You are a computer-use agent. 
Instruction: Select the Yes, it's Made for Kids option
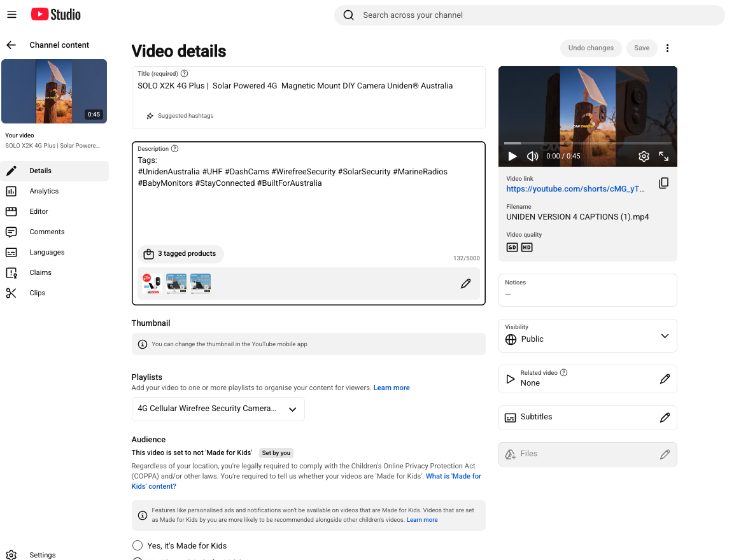tap(137, 545)
